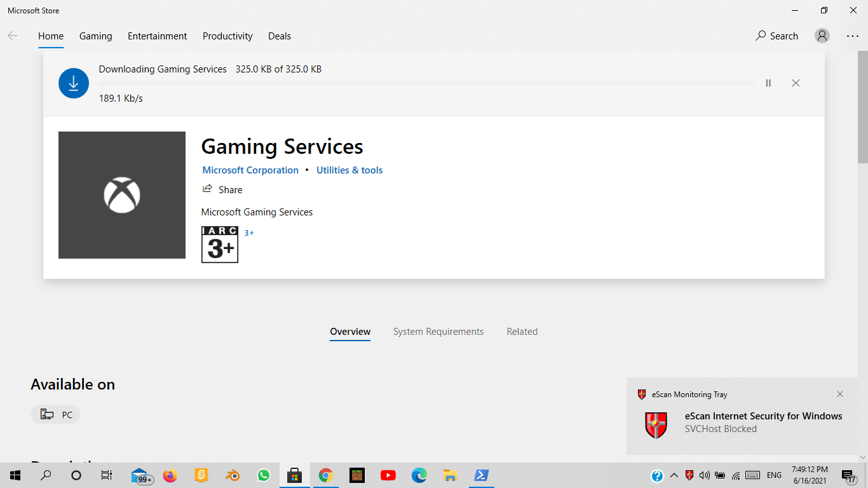Click the 189.1 Kb/s download speed text
The image size is (868, 488).
tap(121, 98)
